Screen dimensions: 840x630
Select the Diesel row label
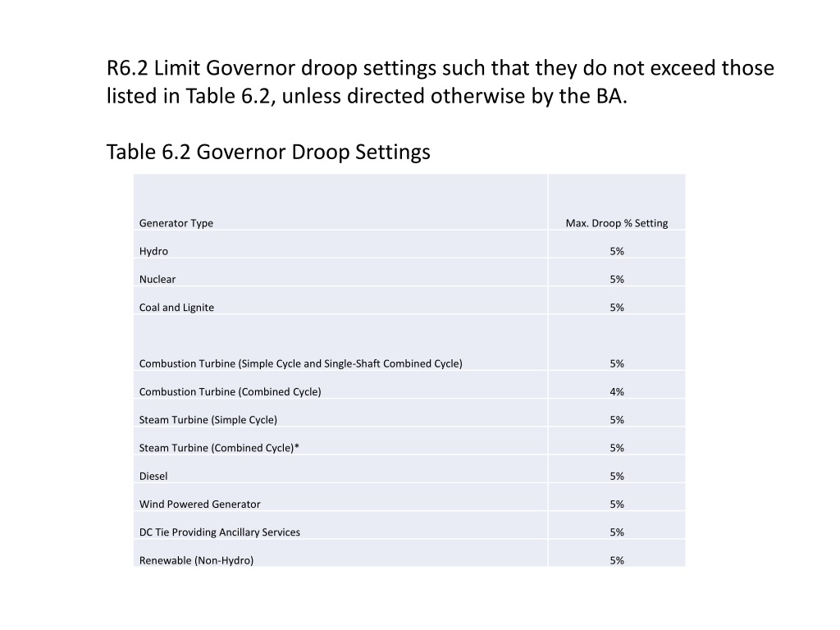point(153,476)
